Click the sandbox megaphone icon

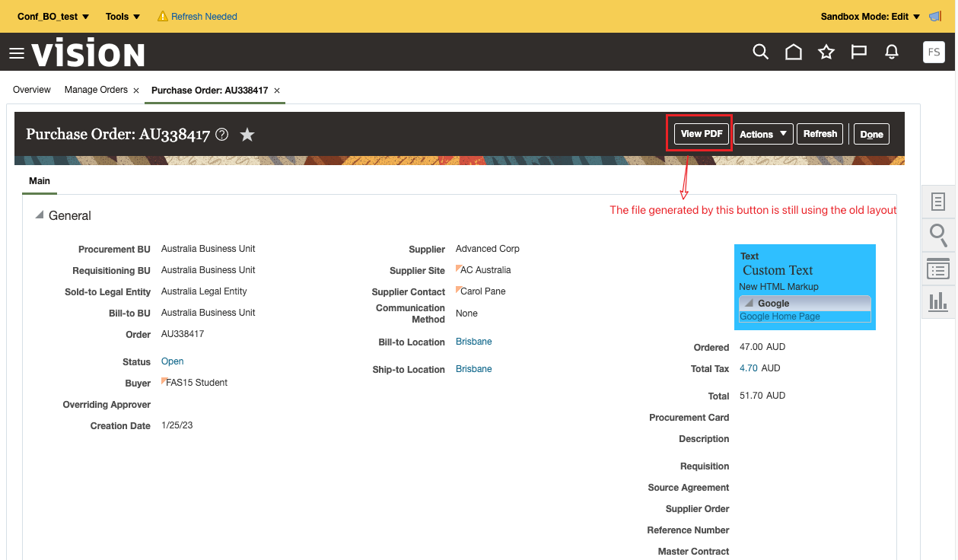click(x=936, y=16)
